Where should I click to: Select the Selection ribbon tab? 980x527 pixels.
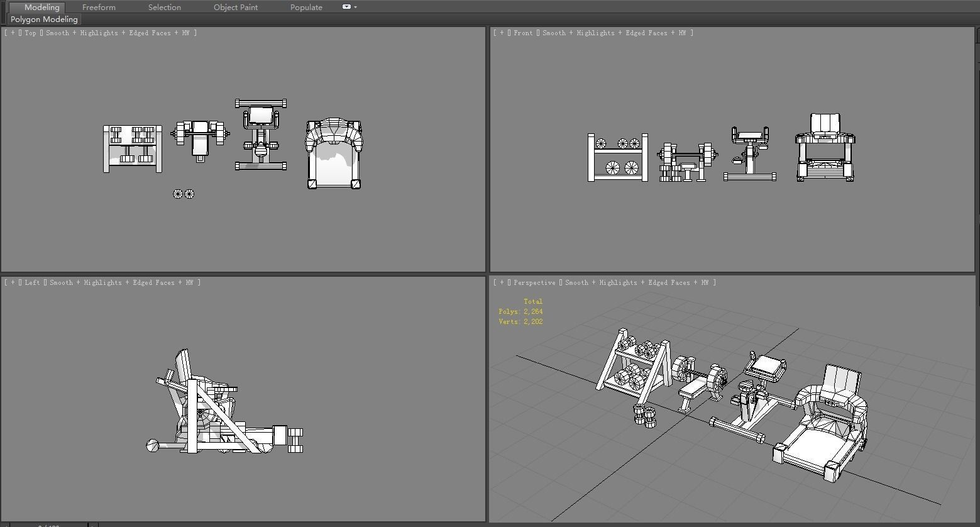[x=165, y=8]
